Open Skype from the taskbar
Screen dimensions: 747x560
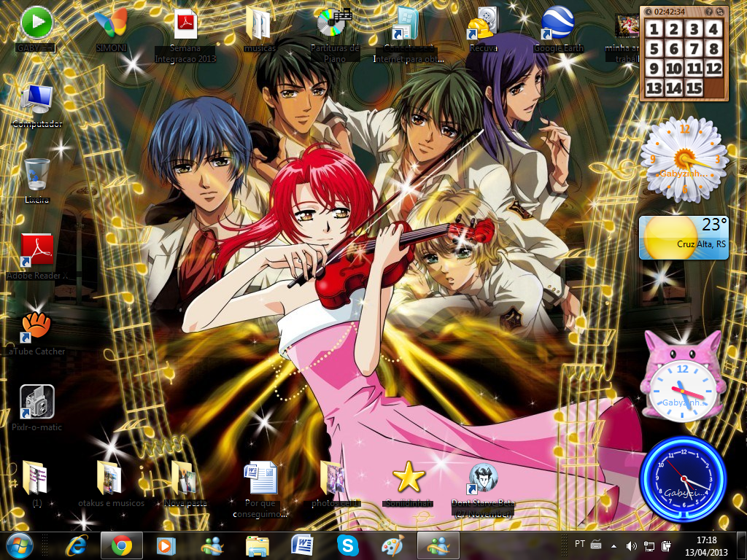(x=348, y=545)
